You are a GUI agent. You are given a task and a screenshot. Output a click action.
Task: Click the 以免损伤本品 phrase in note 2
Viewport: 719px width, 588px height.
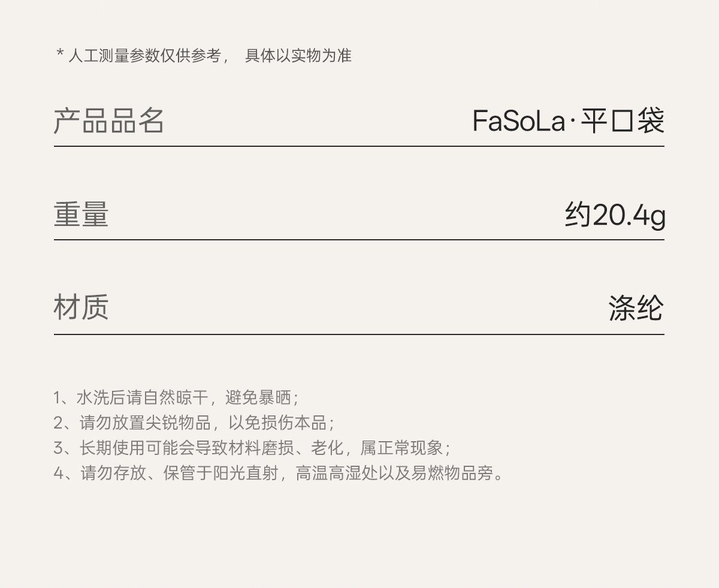pyautogui.click(x=277, y=423)
